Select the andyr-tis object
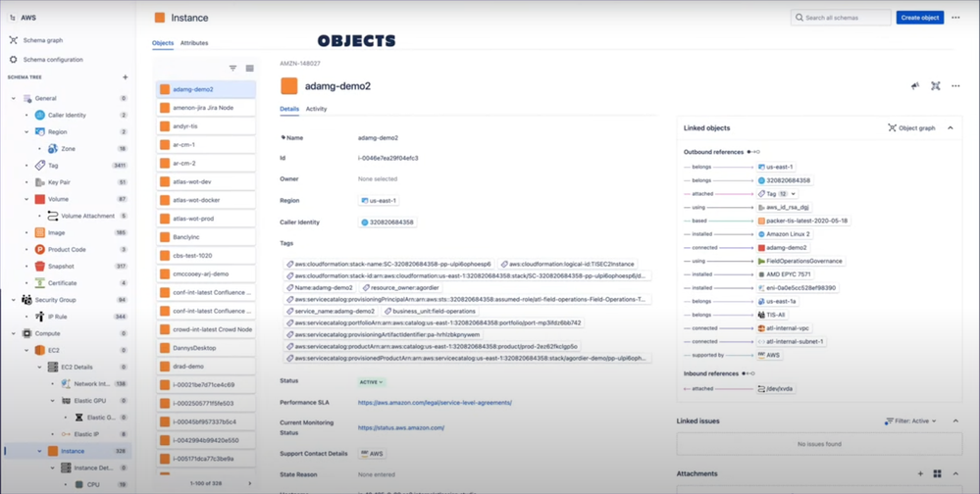This screenshot has height=494, width=980. (206, 126)
